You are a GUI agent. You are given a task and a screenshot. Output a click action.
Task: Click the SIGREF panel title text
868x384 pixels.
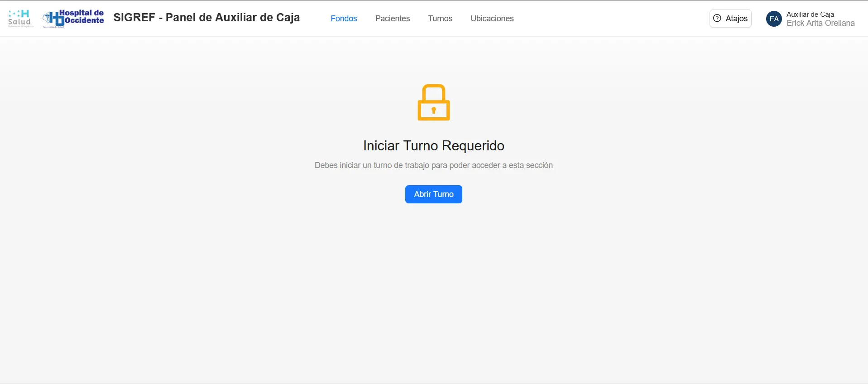pos(206,18)
